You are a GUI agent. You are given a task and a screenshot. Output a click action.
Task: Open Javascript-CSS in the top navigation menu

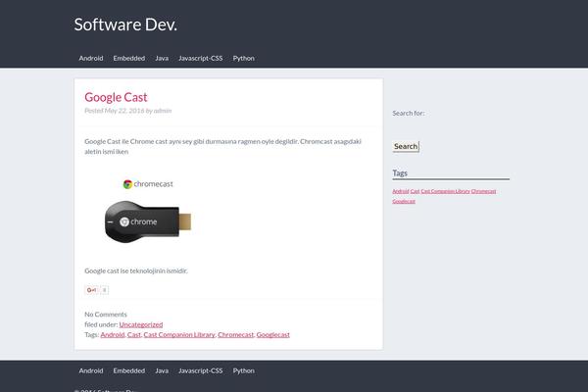(201, 58)
